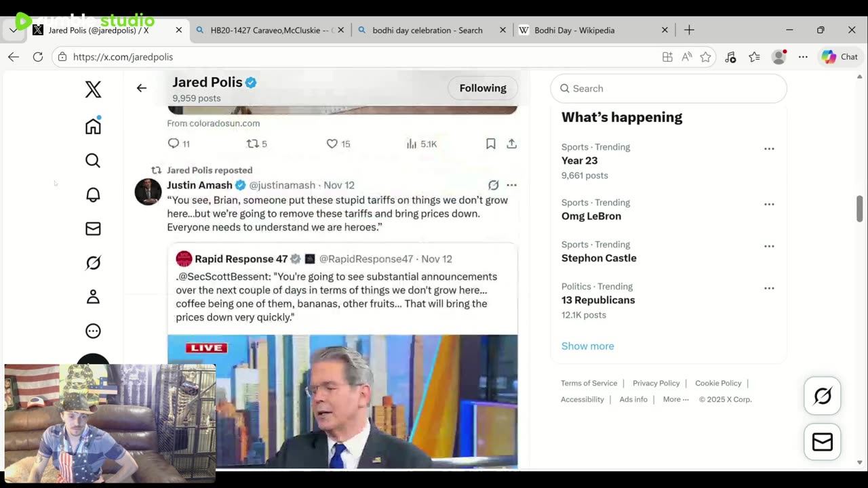Open browser profile avatar
This screenshot has height=488, width=868.
point(778,57)
